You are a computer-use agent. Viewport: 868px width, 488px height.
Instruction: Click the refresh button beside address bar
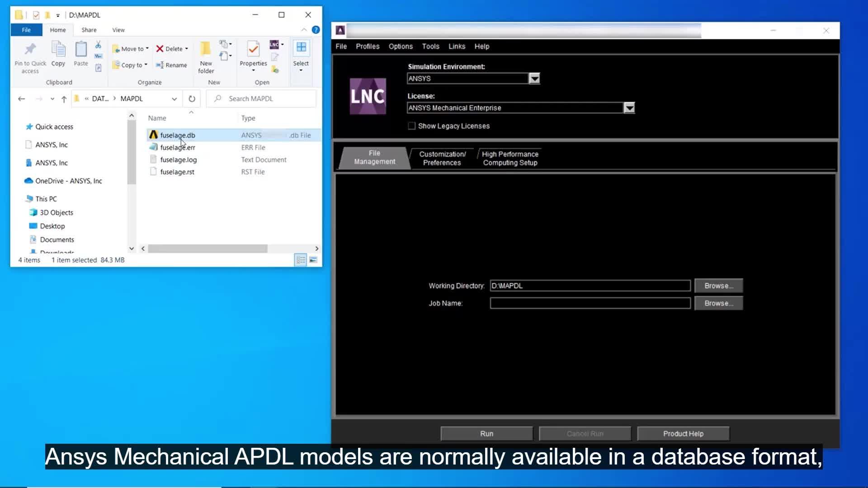192,99
